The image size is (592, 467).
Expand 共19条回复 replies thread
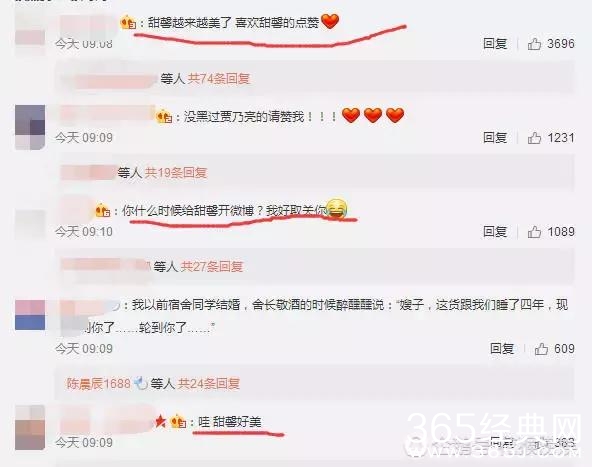(176, 173)
